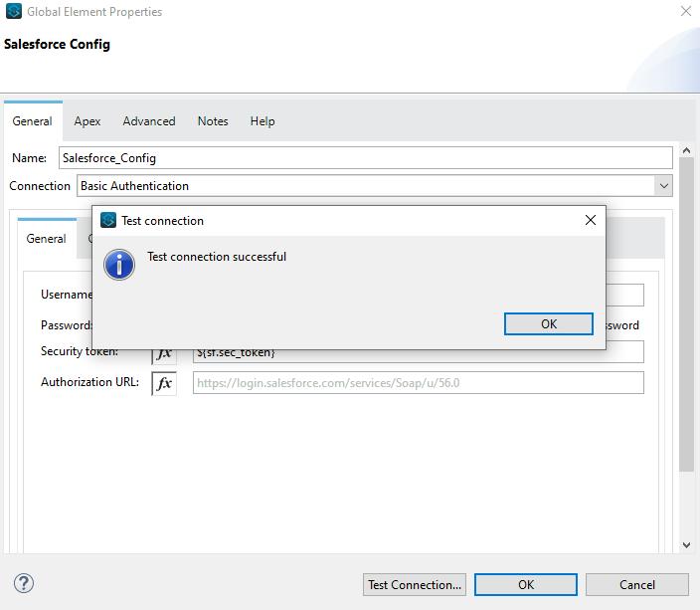
Task: Click the Authorization URL label
Action: point(89,382)
